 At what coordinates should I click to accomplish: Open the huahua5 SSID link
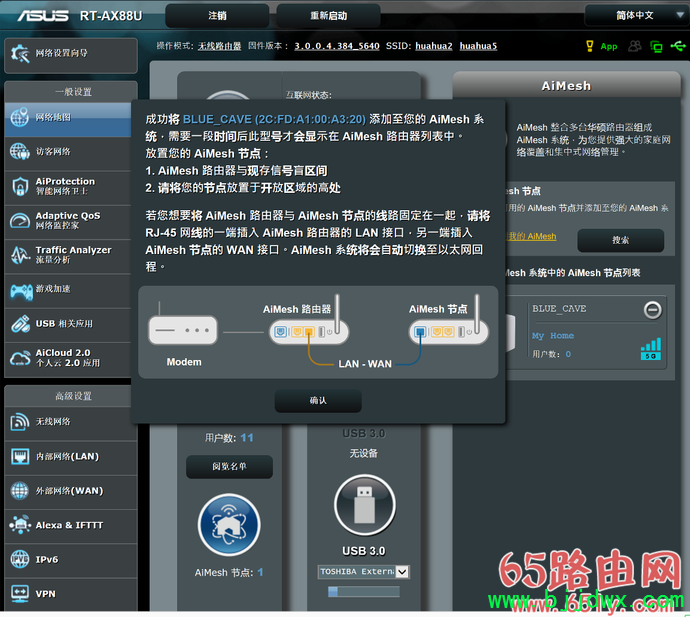click(478, 46)
